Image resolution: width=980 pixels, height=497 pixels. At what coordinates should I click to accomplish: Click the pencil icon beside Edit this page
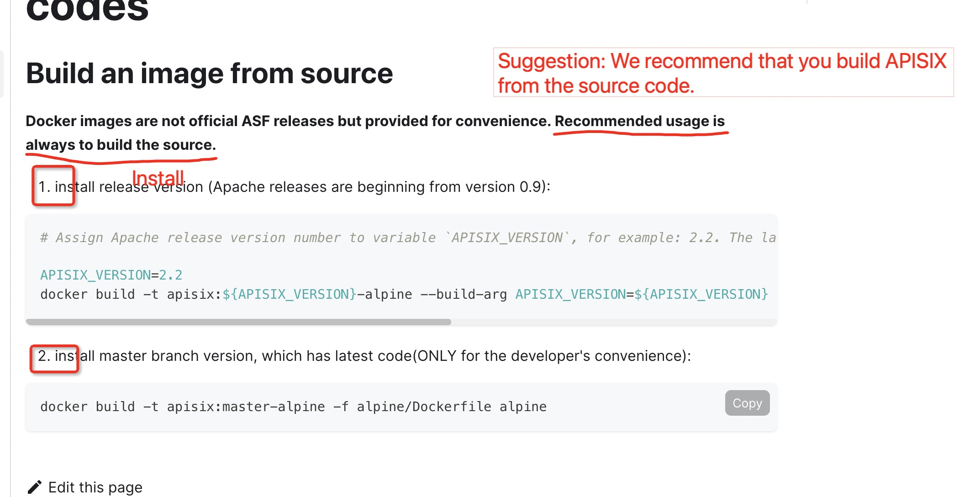tap(35, 487)
